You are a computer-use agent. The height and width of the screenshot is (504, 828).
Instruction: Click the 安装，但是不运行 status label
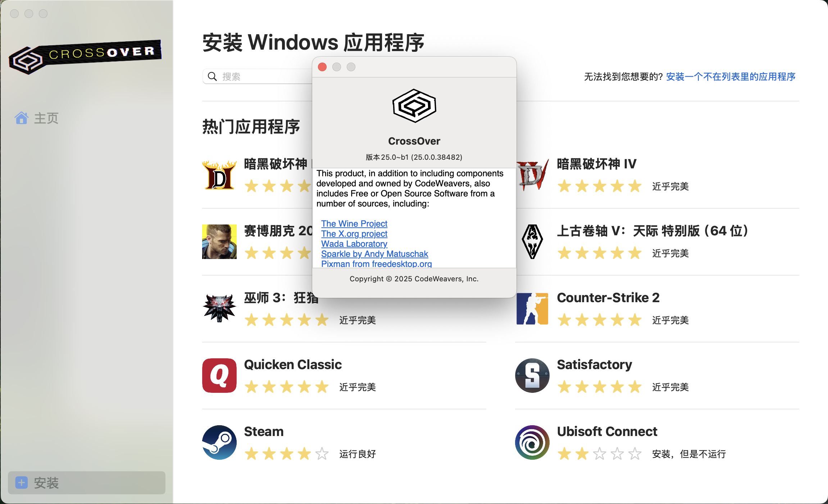tap(689, 454)
